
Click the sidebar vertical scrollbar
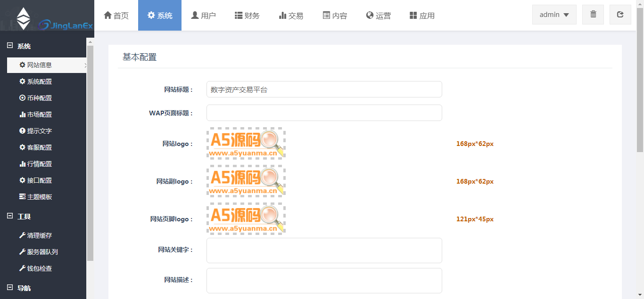coord(91,153)
